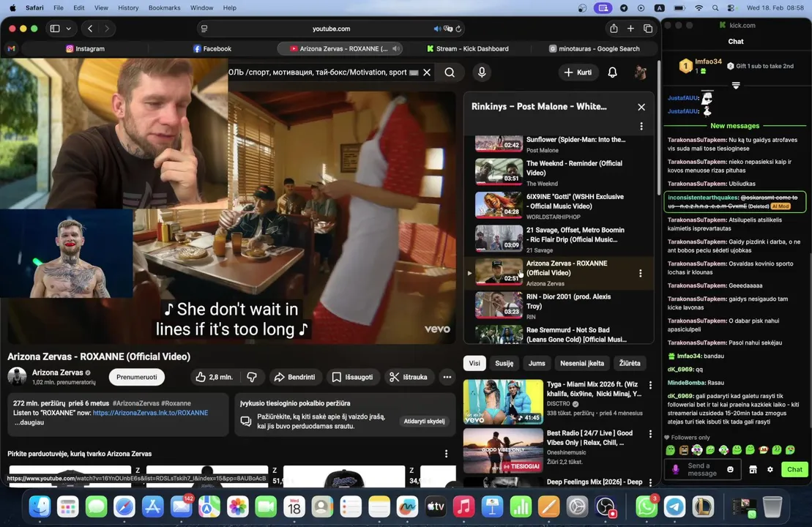Select the Žiūrėta filter chip
812x527 pixels.
(629, 363)
